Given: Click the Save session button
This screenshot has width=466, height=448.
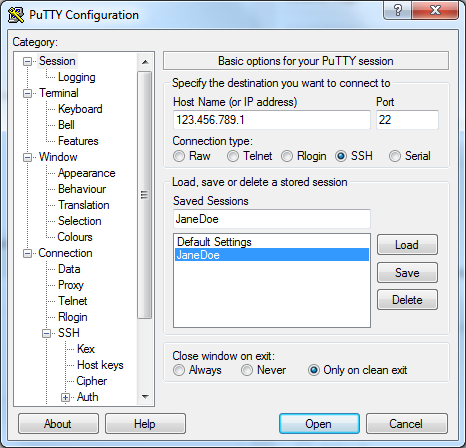Looking at the screenshot, I should click(x=407, y=273).
